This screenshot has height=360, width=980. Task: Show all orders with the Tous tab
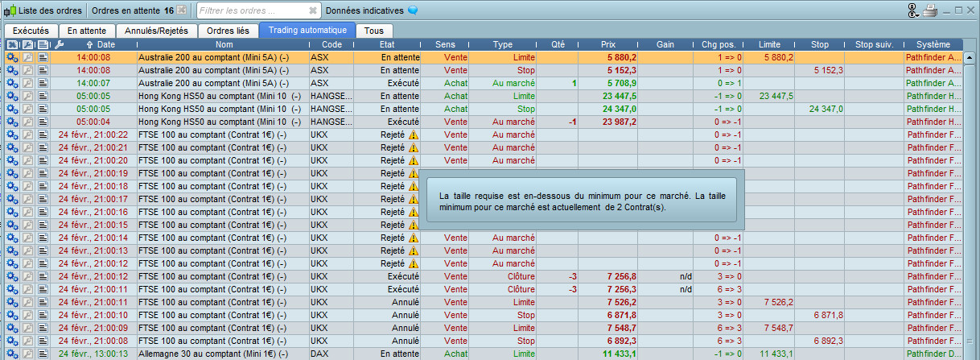click(373, 31)
